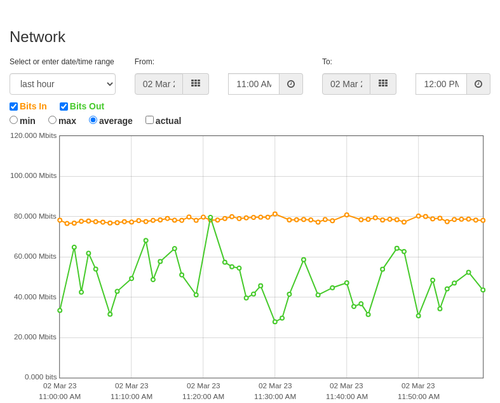The height and width of the screenshot is (403, 500).
Task: Click the '40.000 Mbits' axis label
Action: click(x=35, y=297)
